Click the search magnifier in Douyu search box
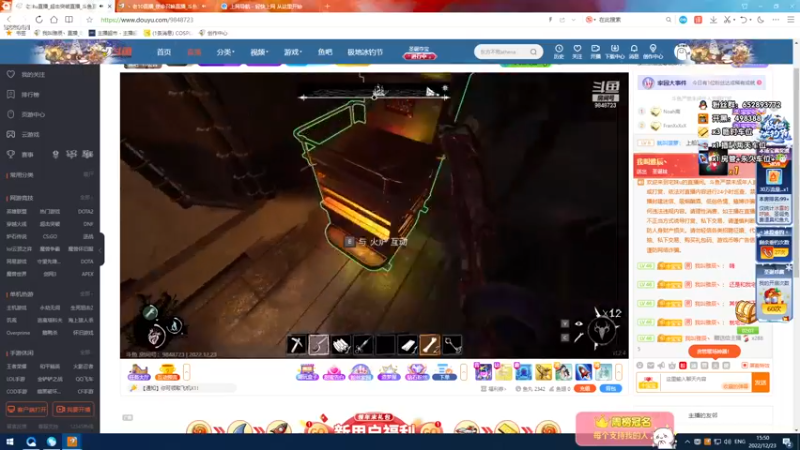Viewport: 800px width, 450px height. coord(533,52)
